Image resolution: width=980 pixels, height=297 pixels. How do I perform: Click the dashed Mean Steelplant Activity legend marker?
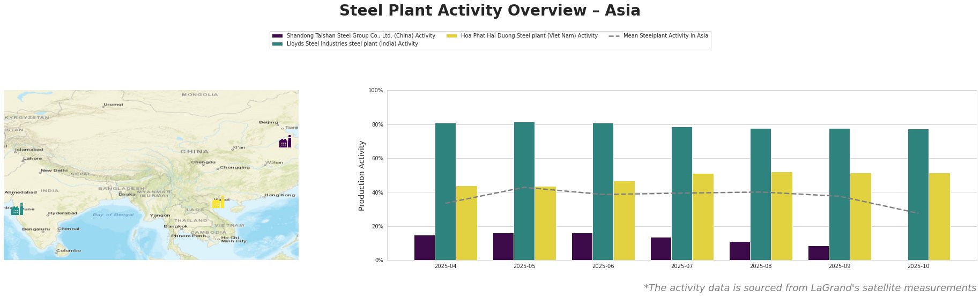coord(614,36)
